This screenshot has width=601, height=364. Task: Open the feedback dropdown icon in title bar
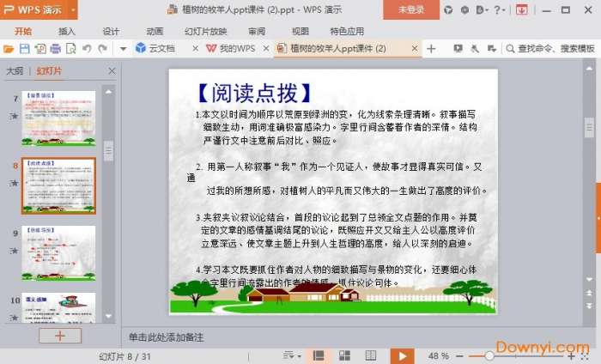pos(482,10)
